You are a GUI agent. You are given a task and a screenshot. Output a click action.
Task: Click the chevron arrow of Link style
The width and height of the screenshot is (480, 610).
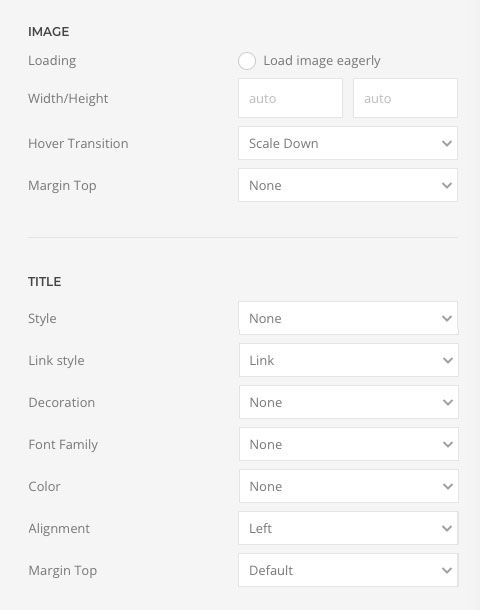coord(448,361)
